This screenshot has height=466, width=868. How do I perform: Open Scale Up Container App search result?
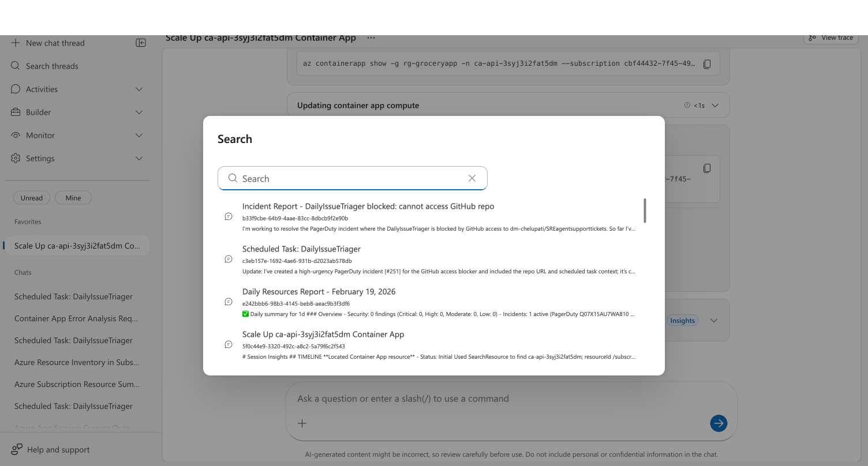[430, 345]
